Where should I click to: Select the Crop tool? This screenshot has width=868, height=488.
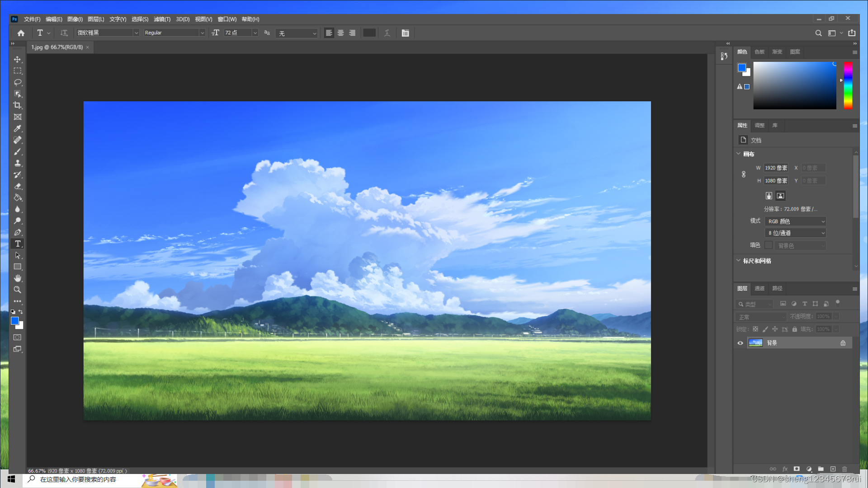[17, 105]
